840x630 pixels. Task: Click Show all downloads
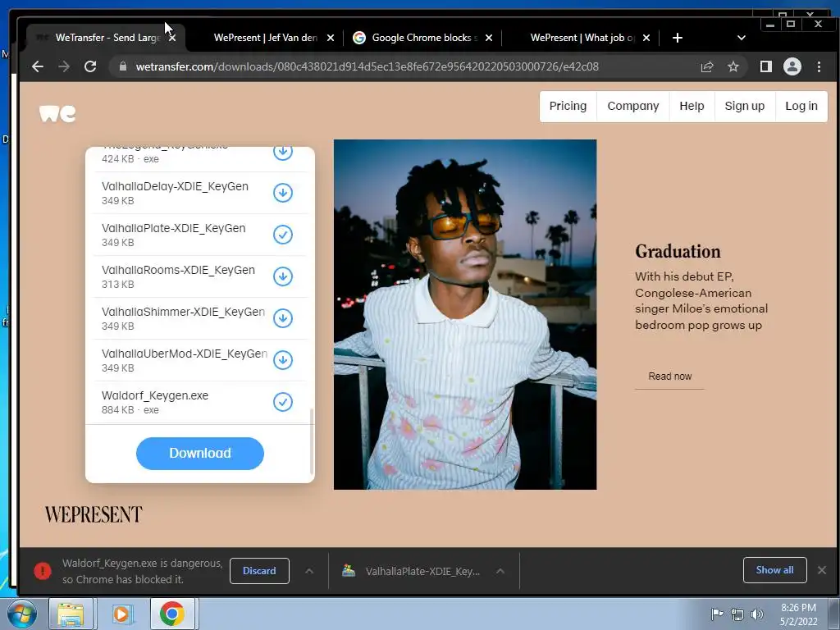click(x=774, y=570)
